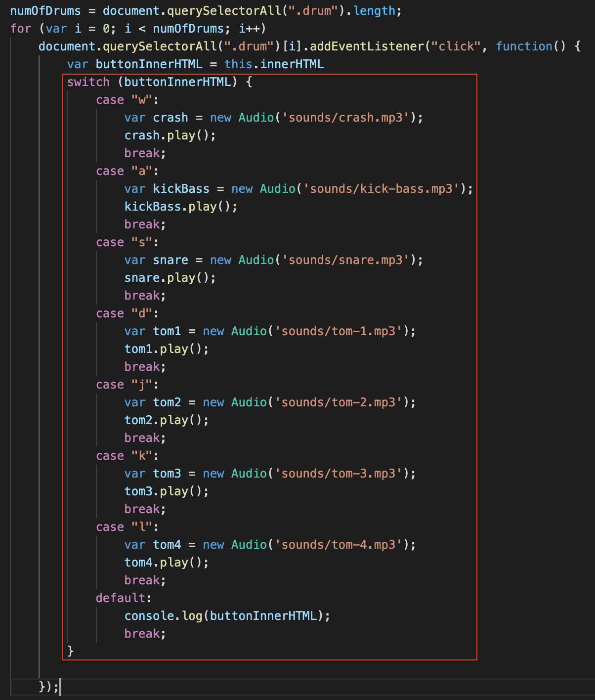Click the "click" string argument

click(456, 46)
